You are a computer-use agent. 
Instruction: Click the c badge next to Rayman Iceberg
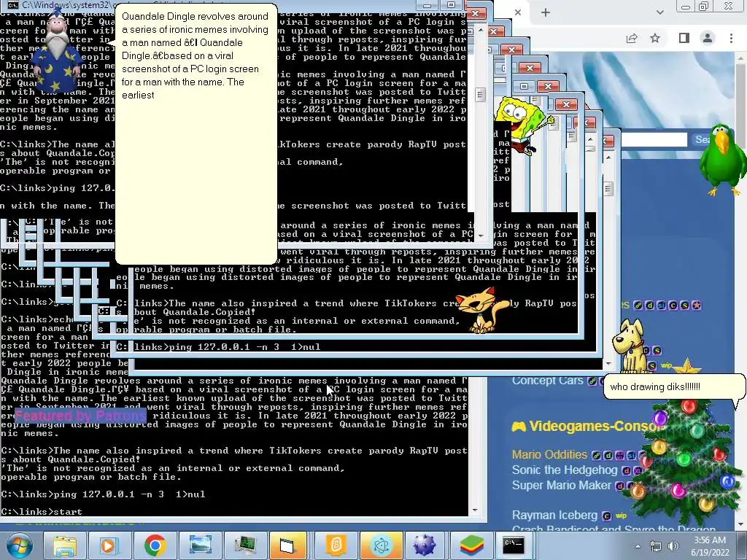(x=606, y=516)
